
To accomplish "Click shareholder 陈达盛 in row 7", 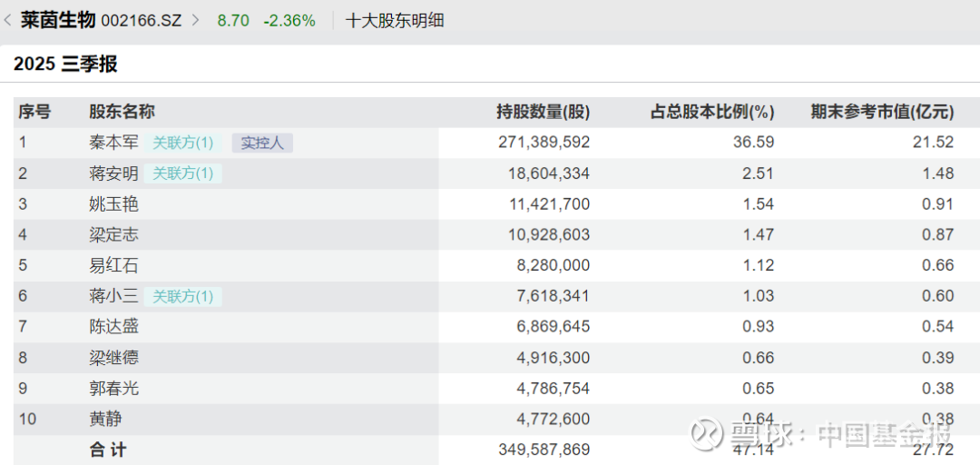I will (113, 327).
